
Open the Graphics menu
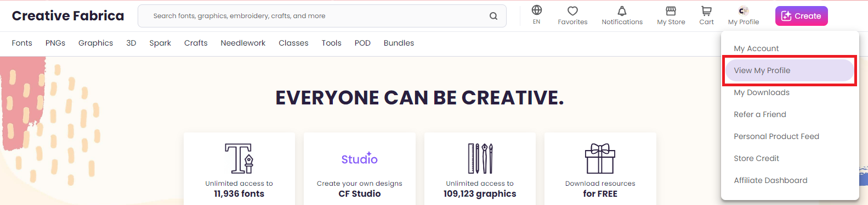pos(95,43)
